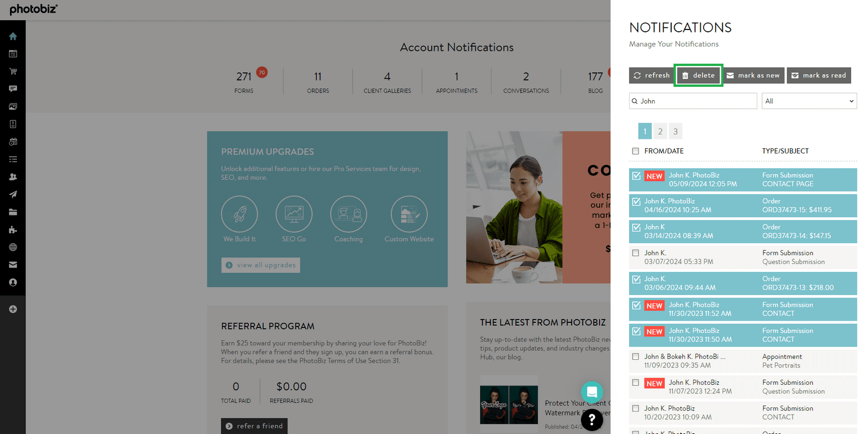Select the shopping cart orders icon
This screenshot has width=868, height=434.
pyautogui.click(x=13, y=71)
